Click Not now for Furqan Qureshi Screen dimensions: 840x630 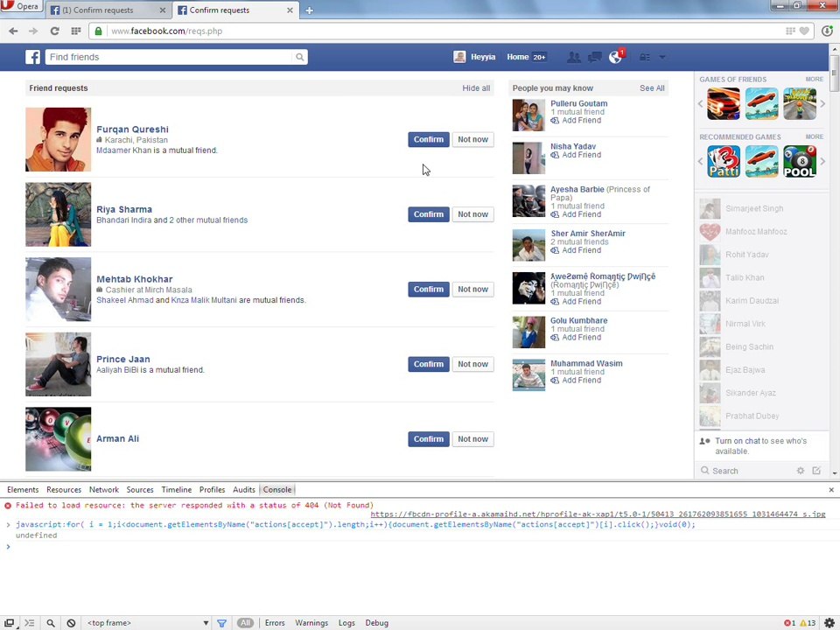[x=472, y=139]
